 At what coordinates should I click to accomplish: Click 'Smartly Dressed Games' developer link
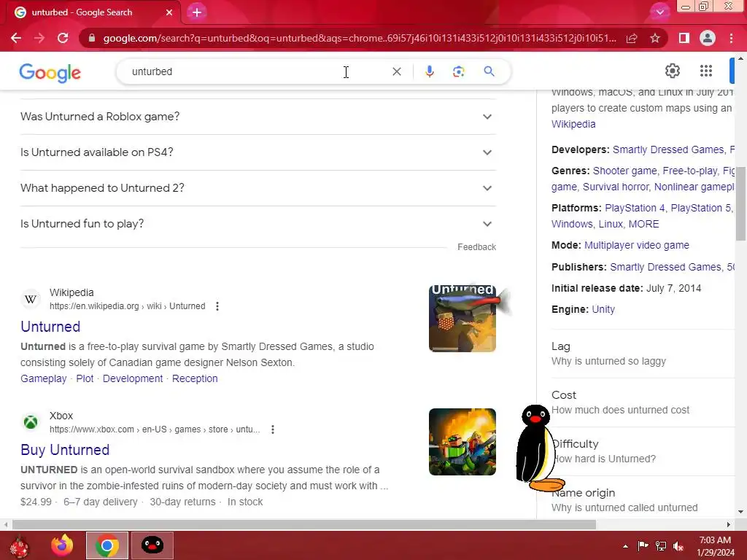[x=668, y=150]
